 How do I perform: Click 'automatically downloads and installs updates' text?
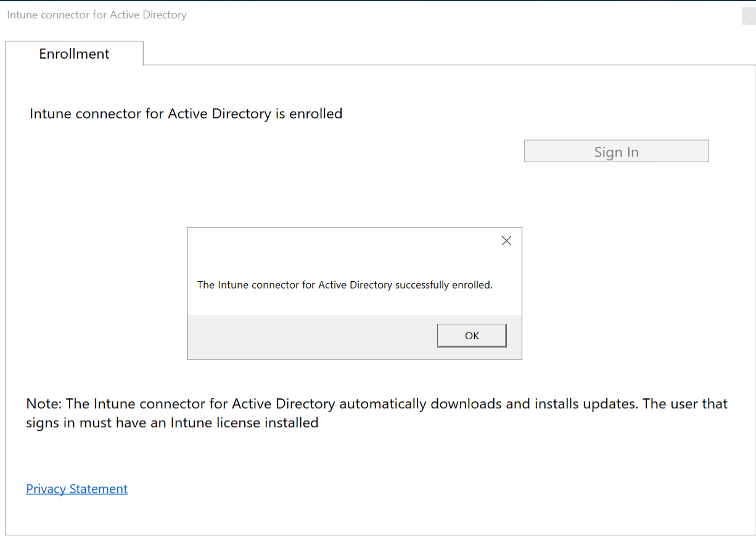489,404
